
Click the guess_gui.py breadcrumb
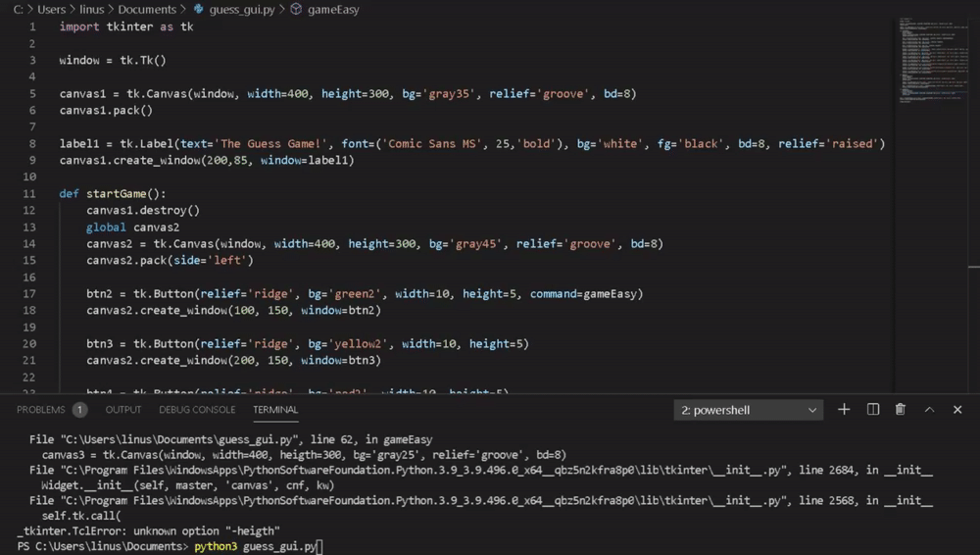click(x=242, y=10)
